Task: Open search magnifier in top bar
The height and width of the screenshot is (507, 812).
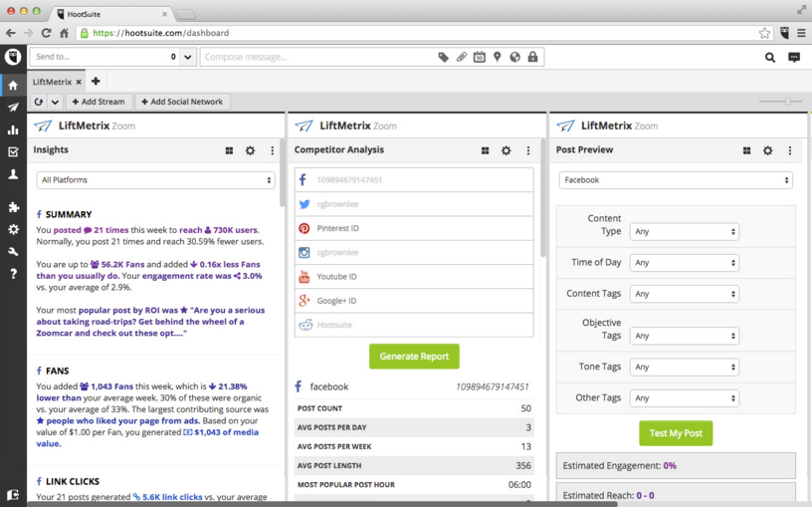Action: pyautogui.click(x=770, y=58)
